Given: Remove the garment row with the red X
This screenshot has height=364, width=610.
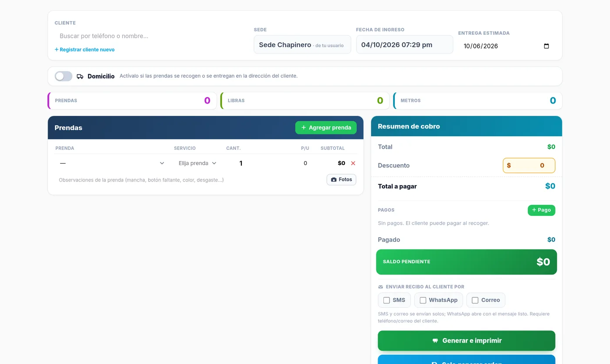Looking at the screenshot, I should (353, 163).
